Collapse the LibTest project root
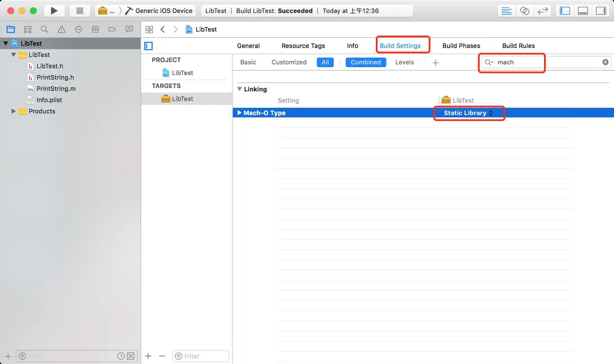Viewport: 614px width, 364px height. click(x=6, y=43)
